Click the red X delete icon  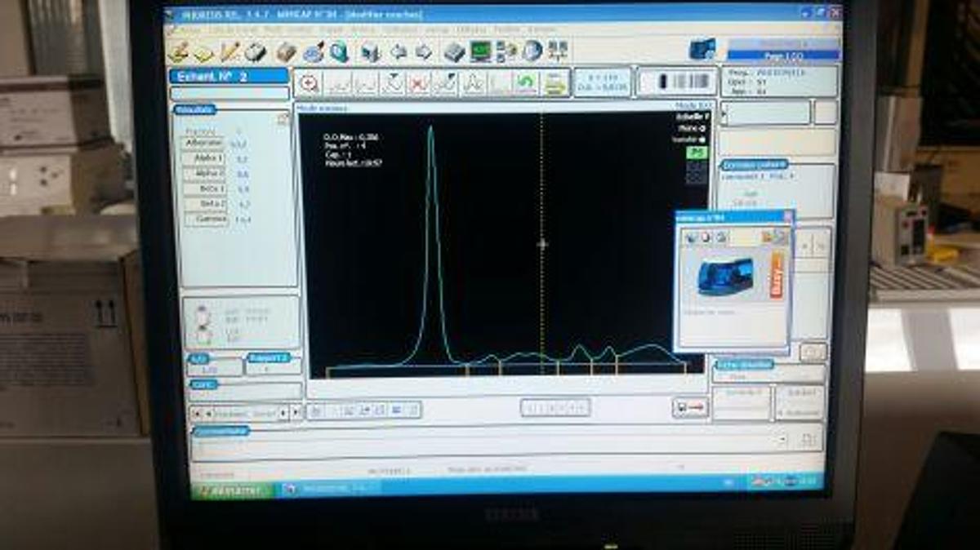click(418, 82)
